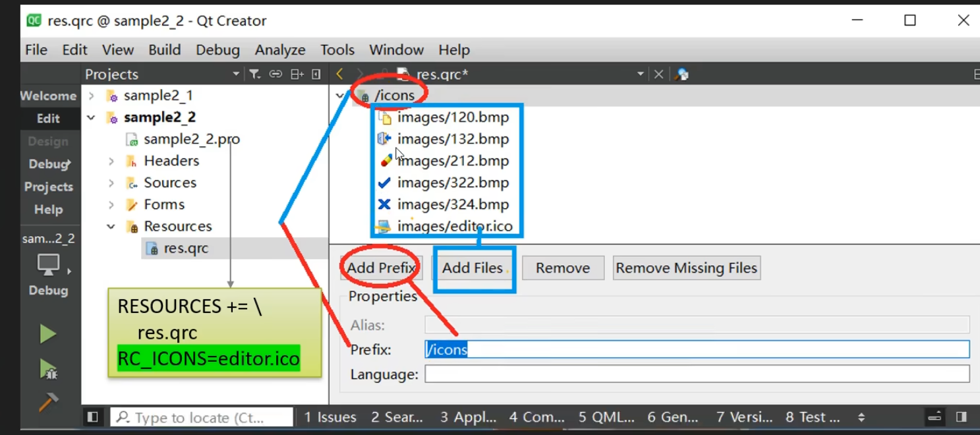Open the Build menu

point(165,50)
